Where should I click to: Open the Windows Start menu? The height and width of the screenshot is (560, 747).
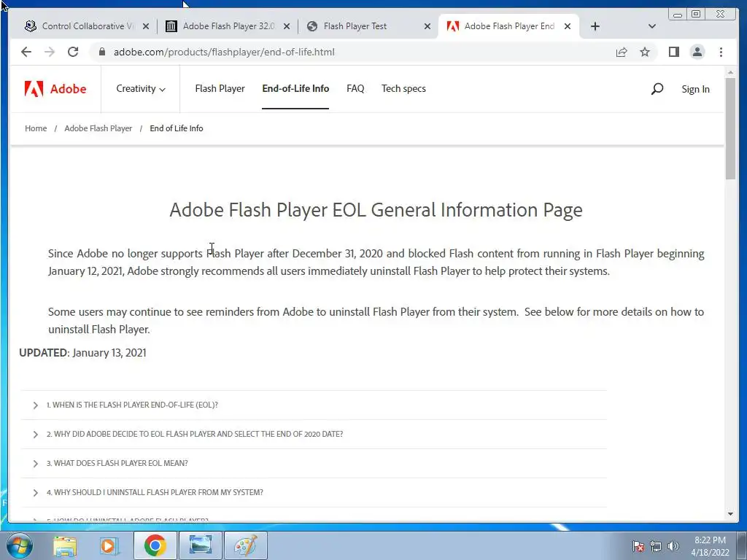[18, 545]
